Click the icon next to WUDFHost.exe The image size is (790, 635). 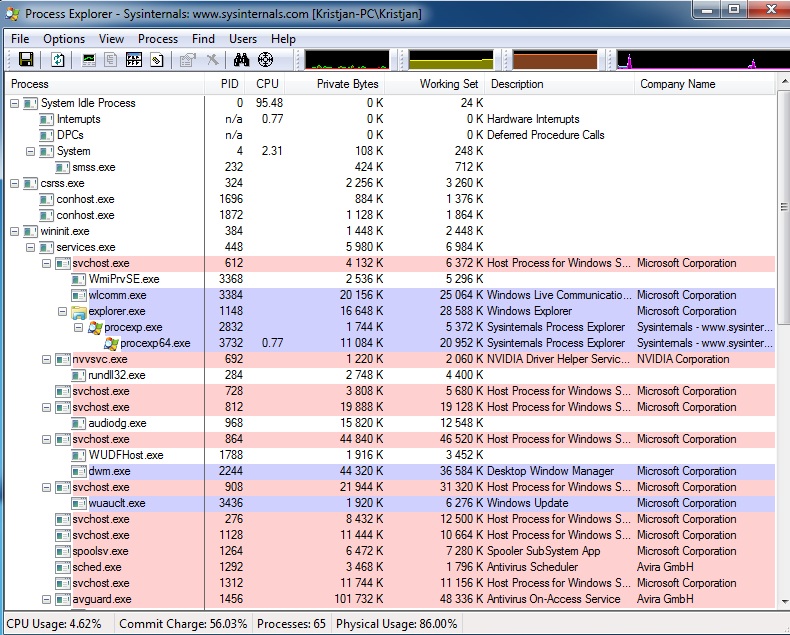pos(79,456)
